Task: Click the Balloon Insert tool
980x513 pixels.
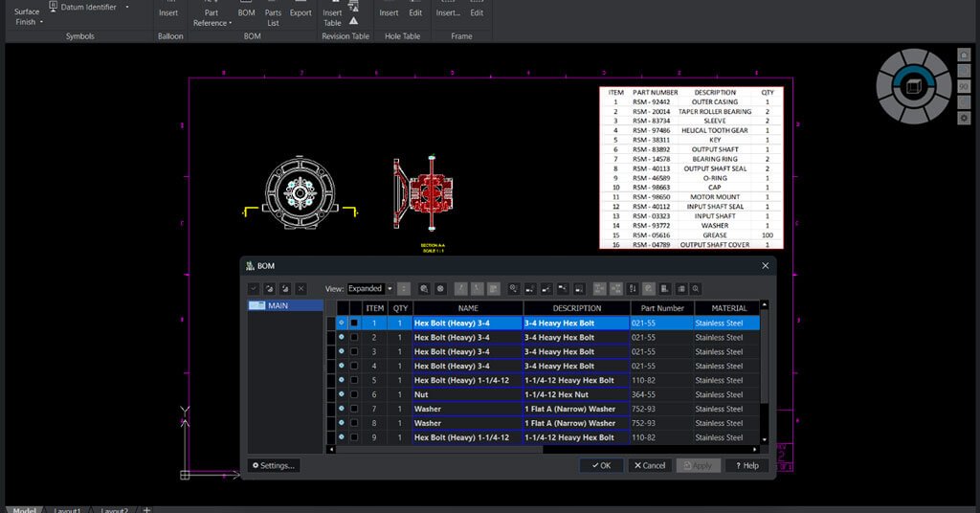Action: point(168,11)
